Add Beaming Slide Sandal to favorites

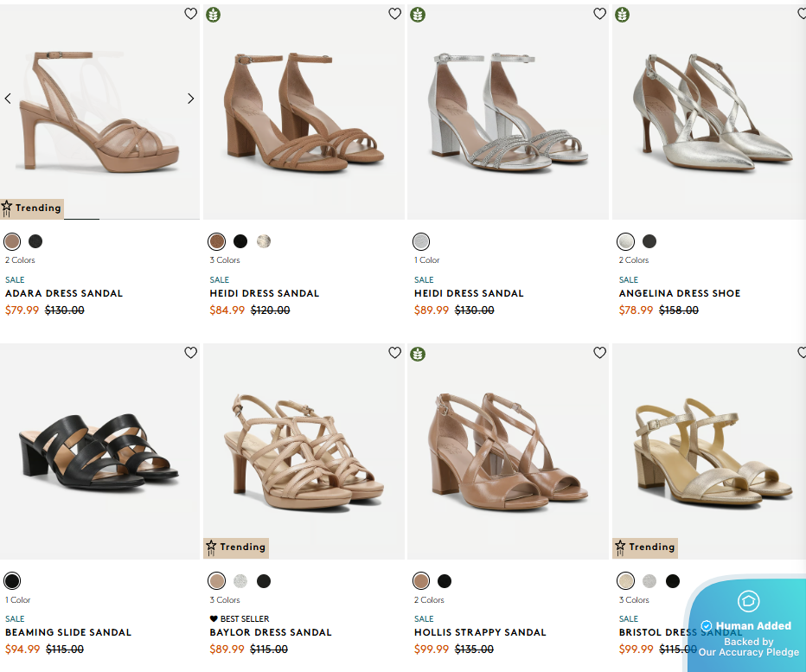[x=191, y=353]
